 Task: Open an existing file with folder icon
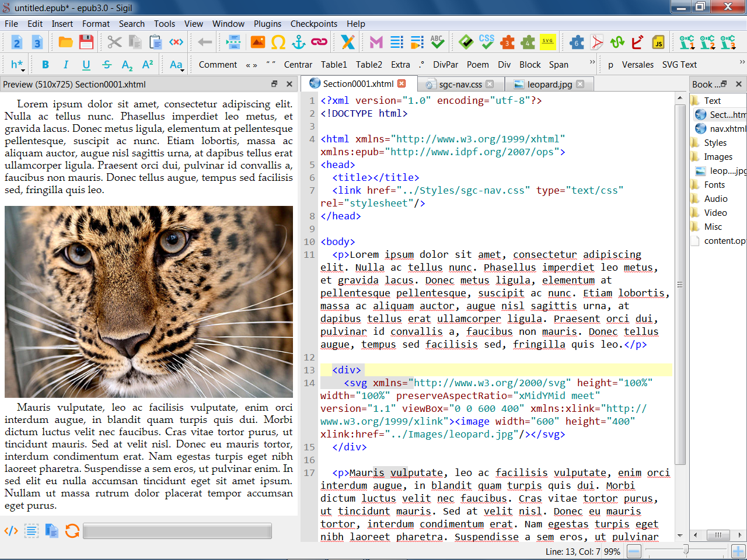(x=65, y=42)
